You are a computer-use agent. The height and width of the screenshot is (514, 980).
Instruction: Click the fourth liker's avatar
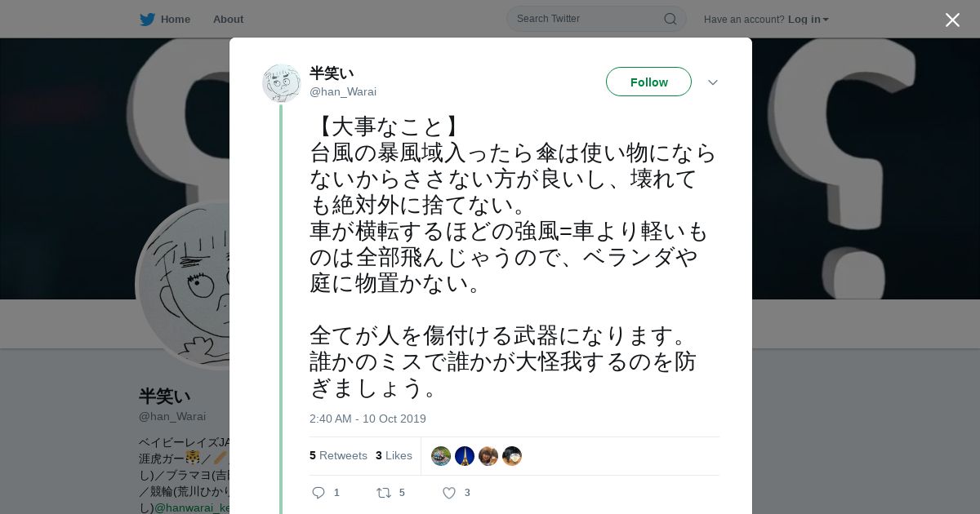tap(512, 456)
